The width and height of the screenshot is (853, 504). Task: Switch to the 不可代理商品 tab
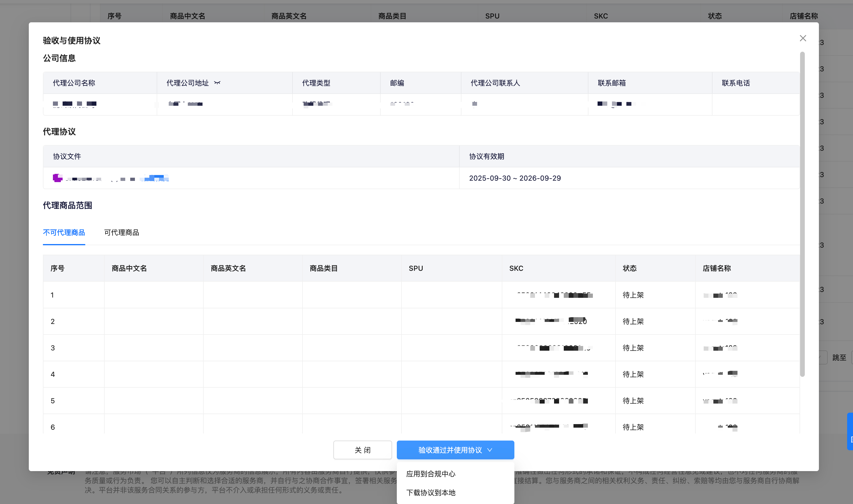[64, 233]
